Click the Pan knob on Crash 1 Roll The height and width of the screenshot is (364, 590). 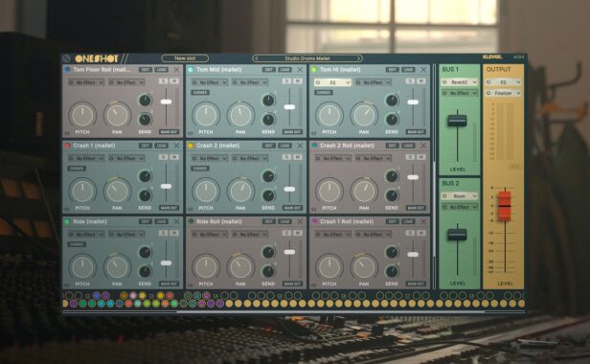click(364, 267)
